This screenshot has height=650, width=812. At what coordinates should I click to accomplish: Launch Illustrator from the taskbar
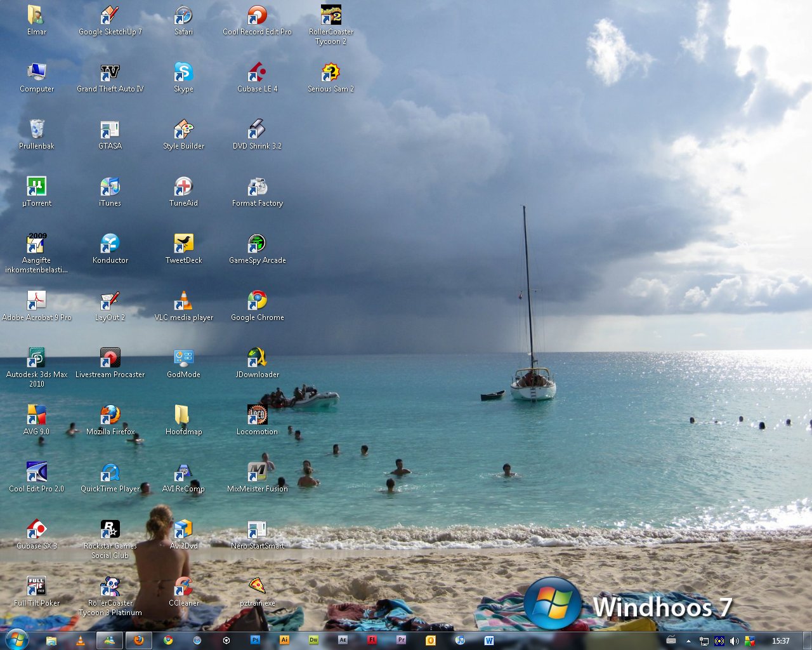point(284,640)
